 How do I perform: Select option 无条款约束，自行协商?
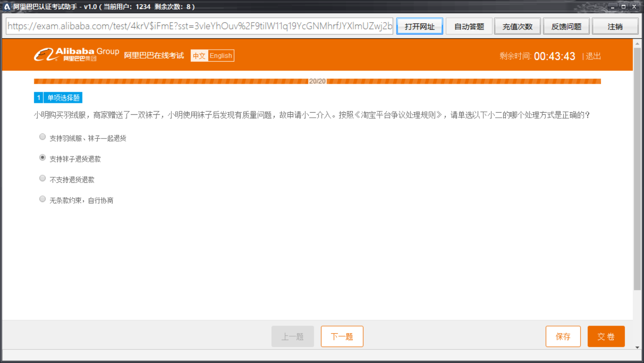pos(43,199)
